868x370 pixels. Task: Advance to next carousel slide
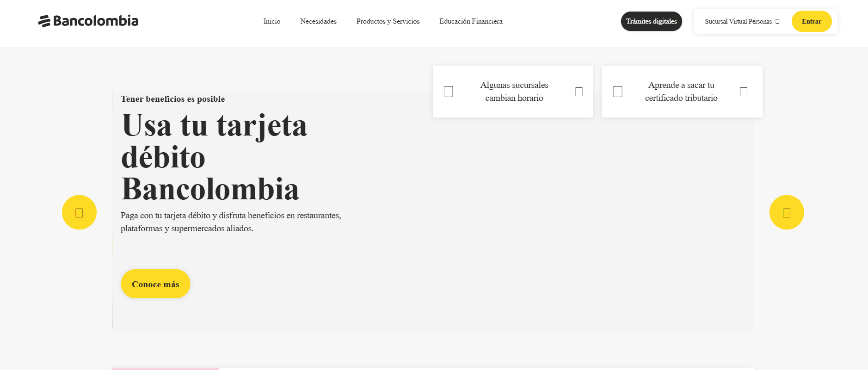pos(787,212)
